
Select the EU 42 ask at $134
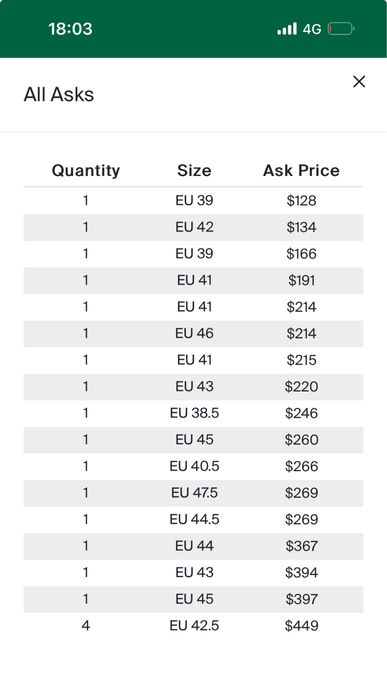[194, 227]
